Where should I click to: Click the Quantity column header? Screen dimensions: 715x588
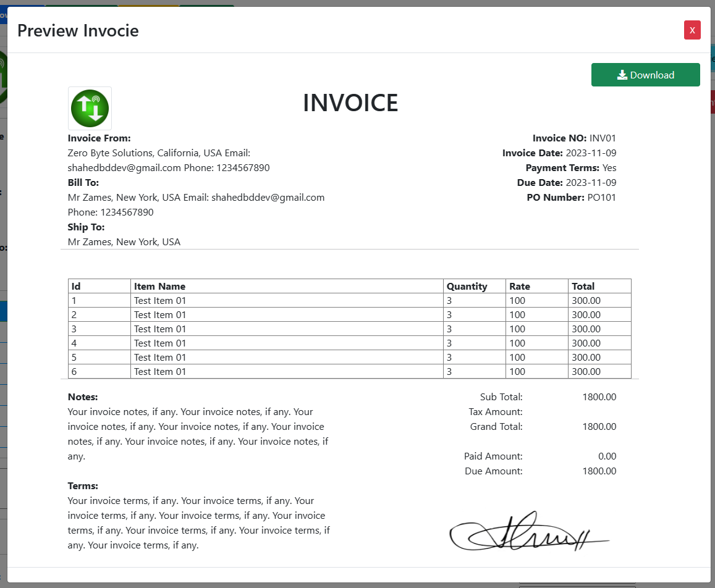467,286
